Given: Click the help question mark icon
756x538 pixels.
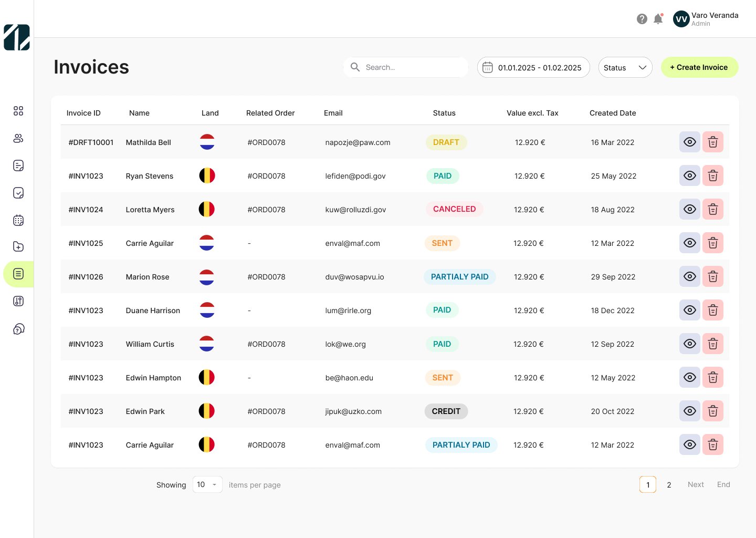Looking at the screenshot, I should point(642,19).
